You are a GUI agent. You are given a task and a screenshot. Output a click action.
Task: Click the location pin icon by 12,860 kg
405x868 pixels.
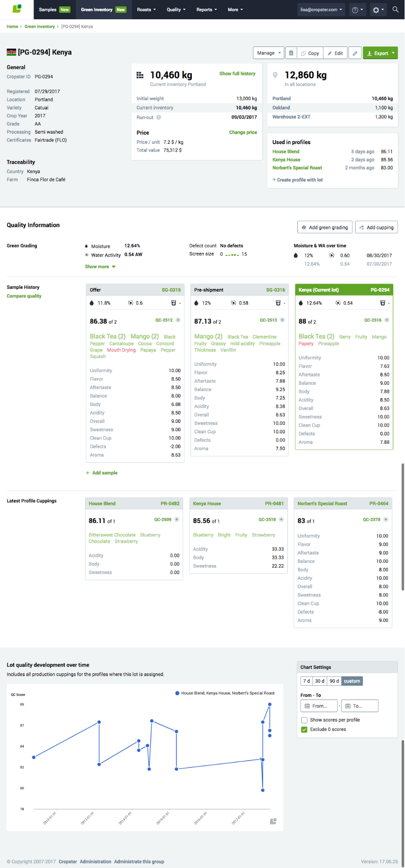click(x=275, y=75)
